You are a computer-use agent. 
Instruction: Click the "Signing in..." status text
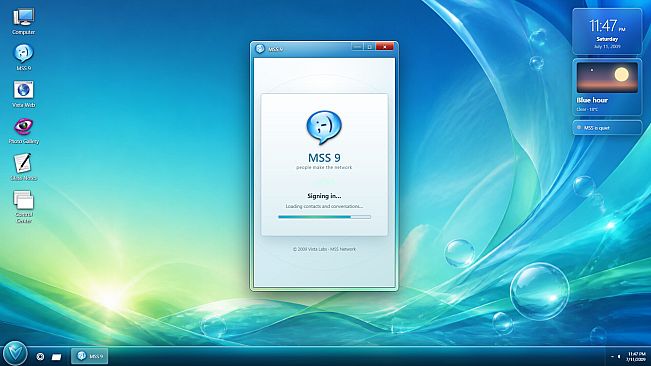(324, 196)
